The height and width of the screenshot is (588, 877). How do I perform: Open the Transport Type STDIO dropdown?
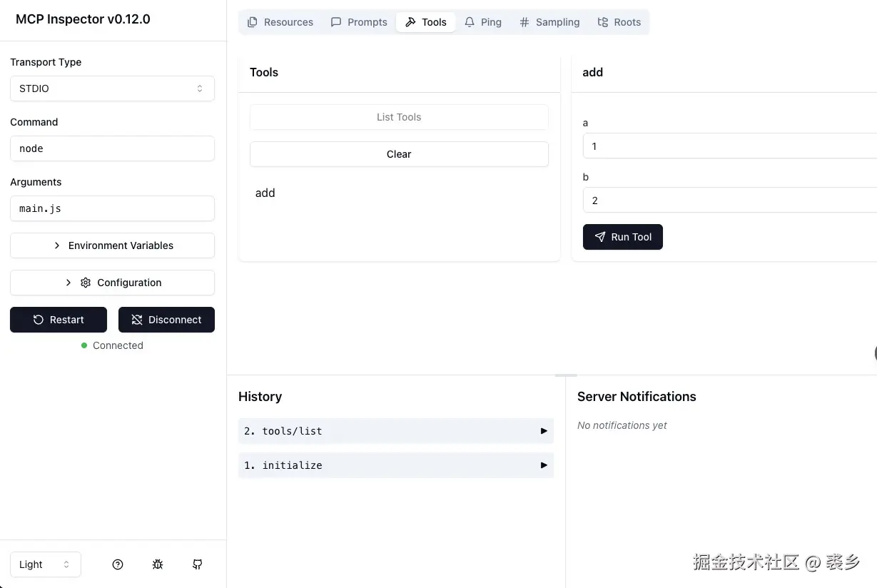point(112,88)
